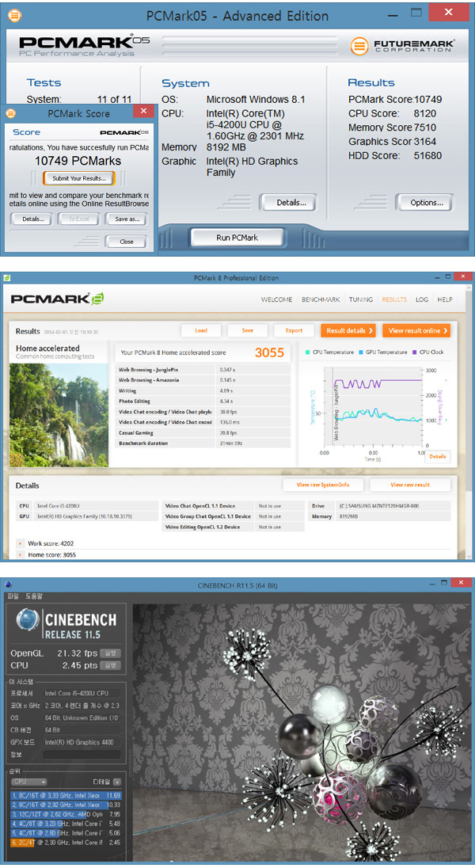This screenshot has height=868, width=475.
Task: Click the View result online button
Action: (417, 330)
